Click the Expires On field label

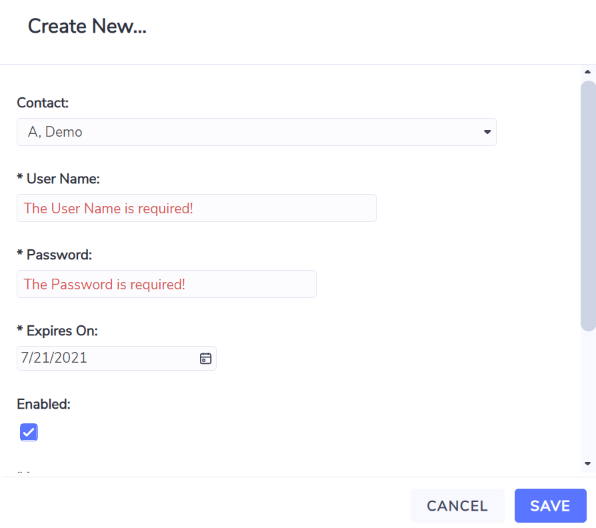pos(57,331)
